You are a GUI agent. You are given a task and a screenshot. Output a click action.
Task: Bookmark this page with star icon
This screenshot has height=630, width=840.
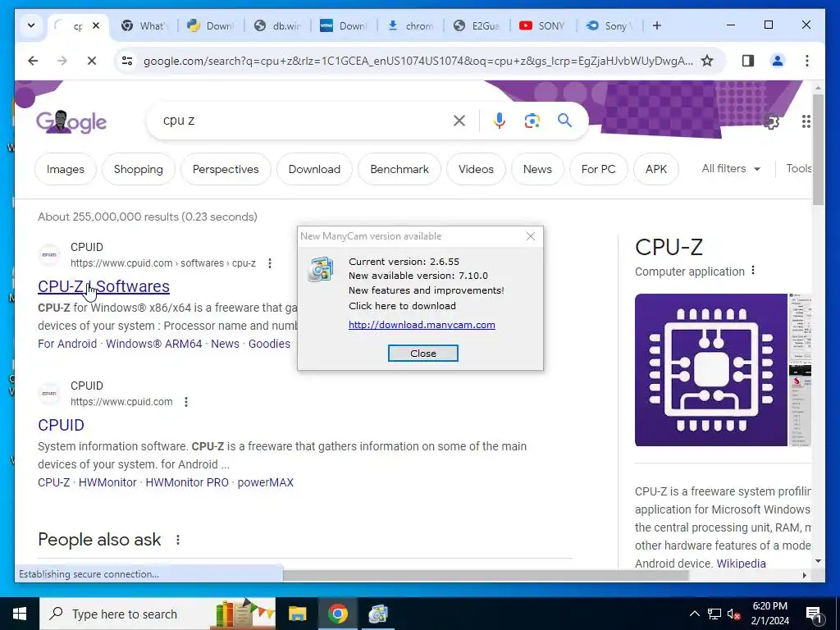tap(707, 61)
